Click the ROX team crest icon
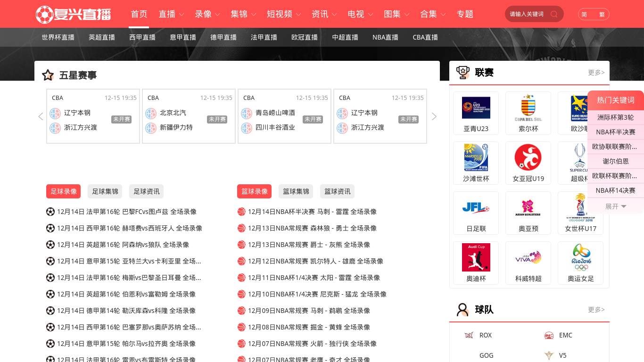Viewport: 644px width, 362px height. pos(469,335)
